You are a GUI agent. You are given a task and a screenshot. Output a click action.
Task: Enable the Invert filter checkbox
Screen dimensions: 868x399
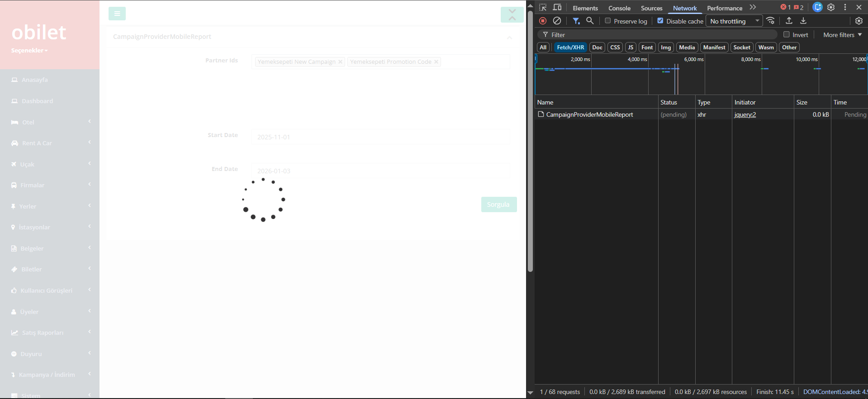[787, 34]
